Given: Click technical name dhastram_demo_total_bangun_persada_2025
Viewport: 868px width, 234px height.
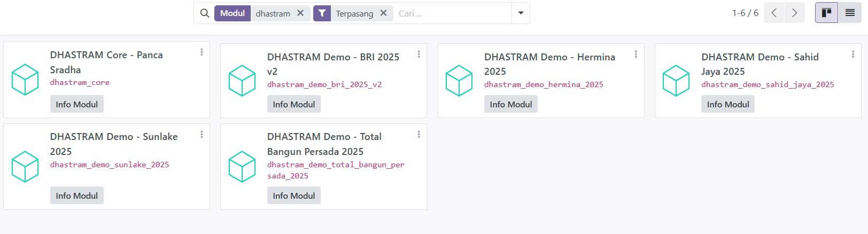Looking at the screenshot, I should 336,170.
